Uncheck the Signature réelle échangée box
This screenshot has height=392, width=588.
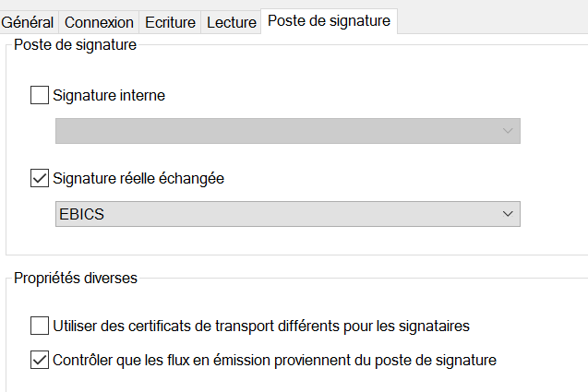coord(40,178)
